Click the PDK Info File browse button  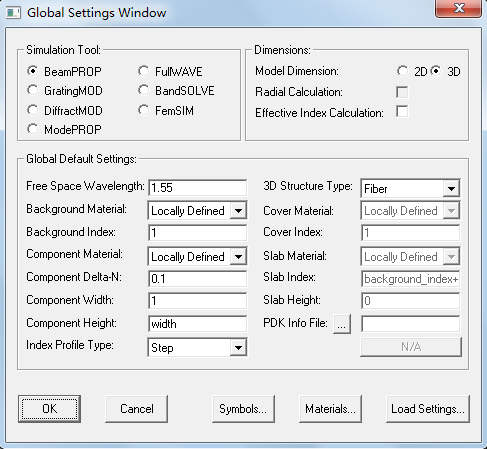342,324
